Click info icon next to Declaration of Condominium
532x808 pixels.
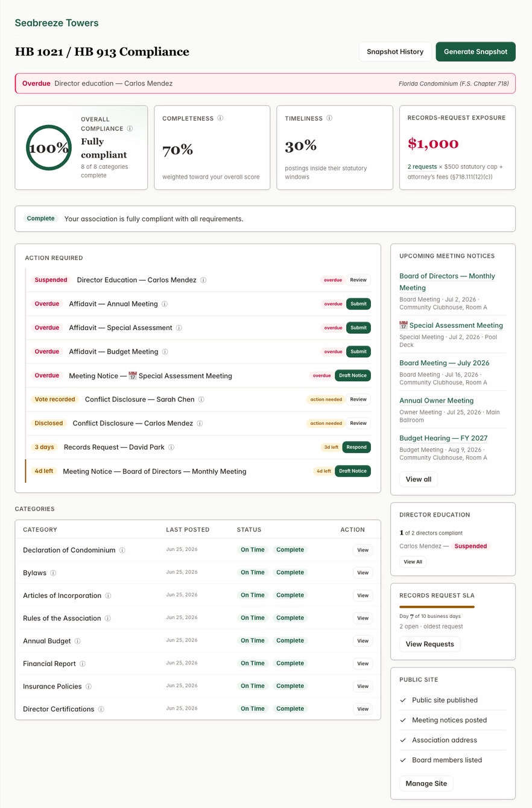point(122,550)
